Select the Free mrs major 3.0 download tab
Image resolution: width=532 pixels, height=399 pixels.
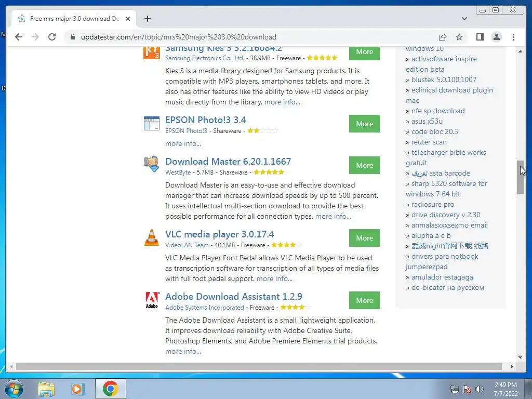[74, 19]
